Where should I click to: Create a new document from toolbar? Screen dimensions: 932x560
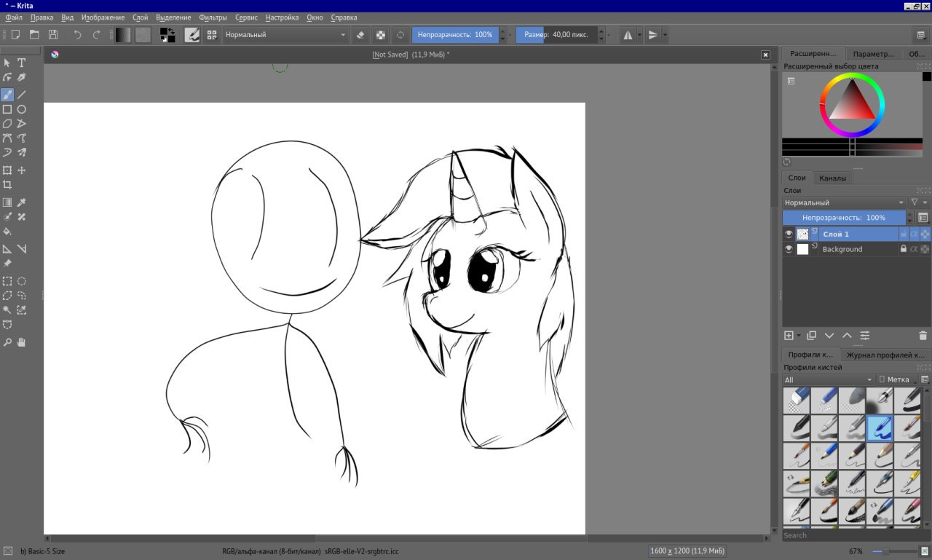click(15, 34)
